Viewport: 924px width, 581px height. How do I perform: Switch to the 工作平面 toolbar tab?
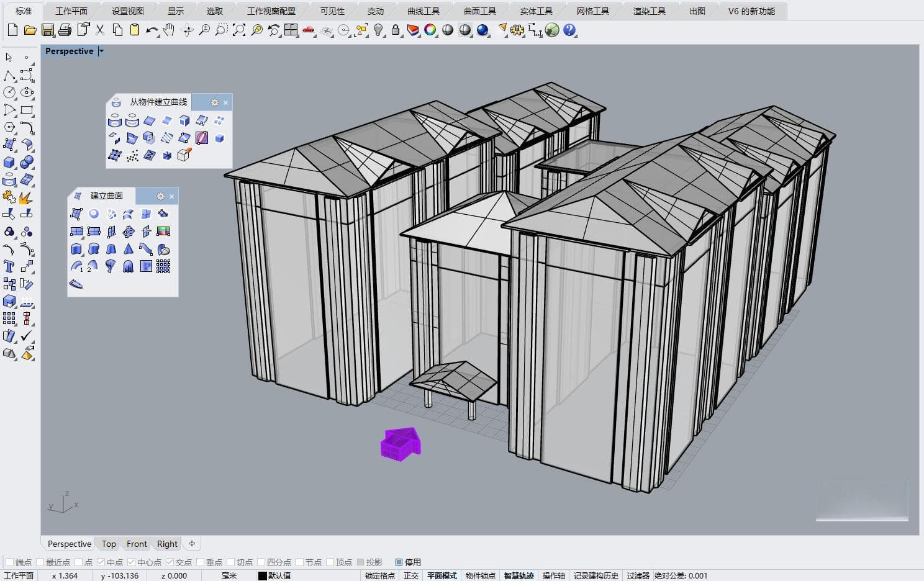71,11
